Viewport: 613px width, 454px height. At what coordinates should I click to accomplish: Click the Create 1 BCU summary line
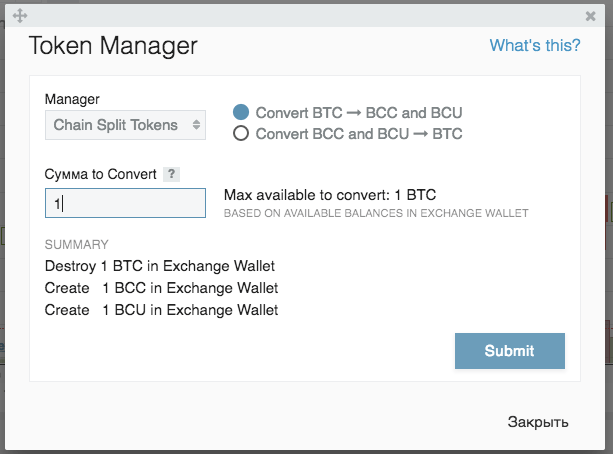161,310
